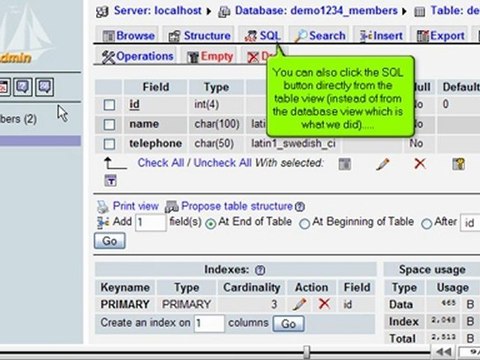480x360 pixels.
Task: Click the Empty table tab
Action: (210, 56)
